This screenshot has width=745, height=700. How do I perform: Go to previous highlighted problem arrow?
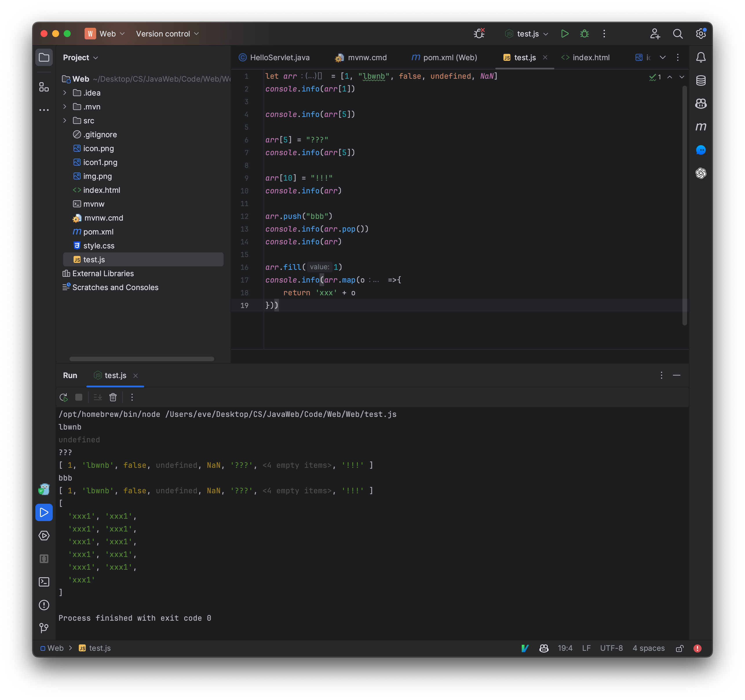tap(669, 77)
